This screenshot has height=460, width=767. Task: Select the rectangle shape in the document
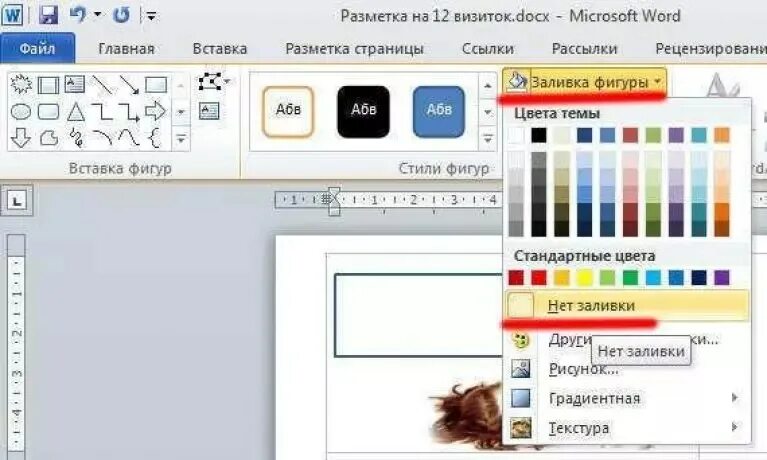419,315
